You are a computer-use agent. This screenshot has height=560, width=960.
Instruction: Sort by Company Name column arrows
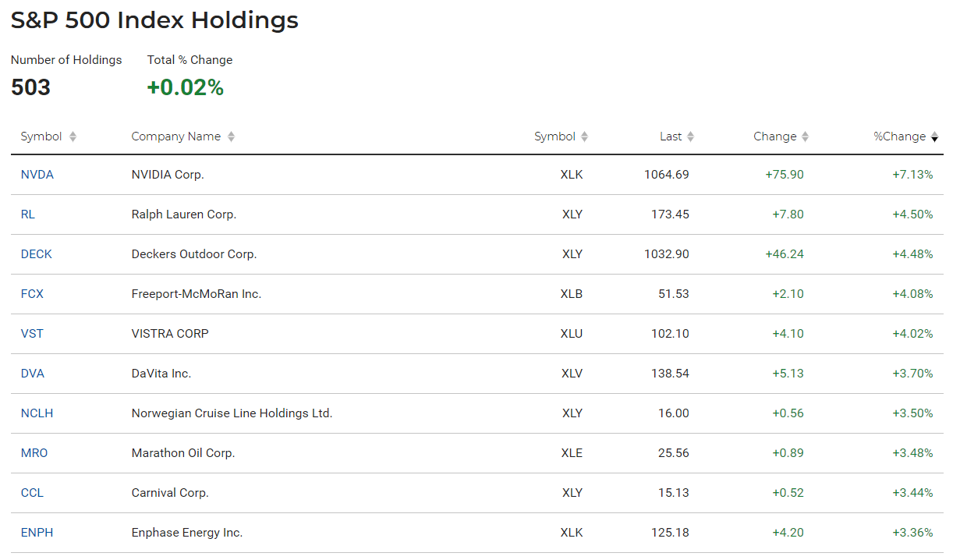231,136
